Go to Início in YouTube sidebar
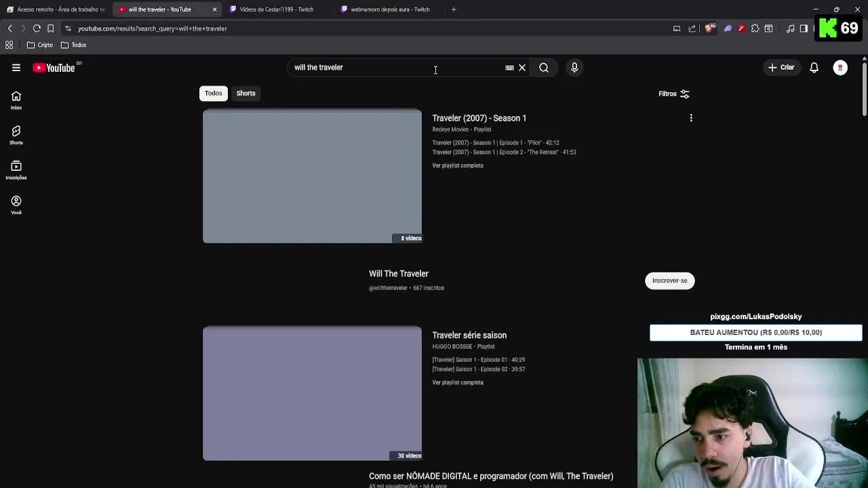Screen dimensions: 868x488 pyautogui.click(x=16, y=100)
